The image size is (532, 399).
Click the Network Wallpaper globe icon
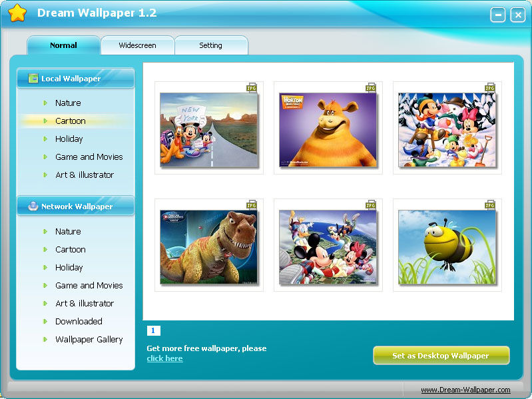coord(33,206)
